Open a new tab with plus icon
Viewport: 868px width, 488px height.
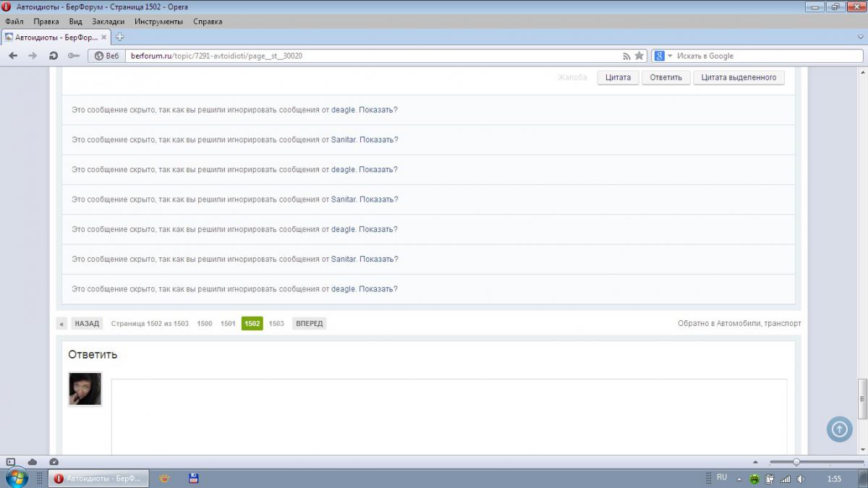(x=120, y=37)
